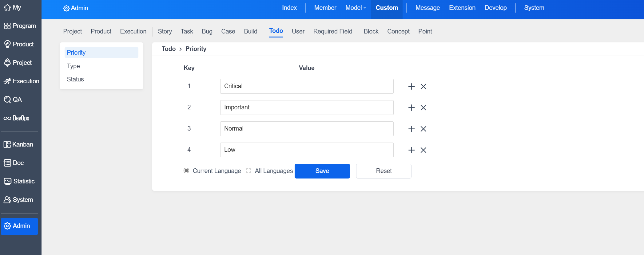Remove the Low priority row
Image resolution: width=644 pixels, height=255 pixels.
coord(423,150)
